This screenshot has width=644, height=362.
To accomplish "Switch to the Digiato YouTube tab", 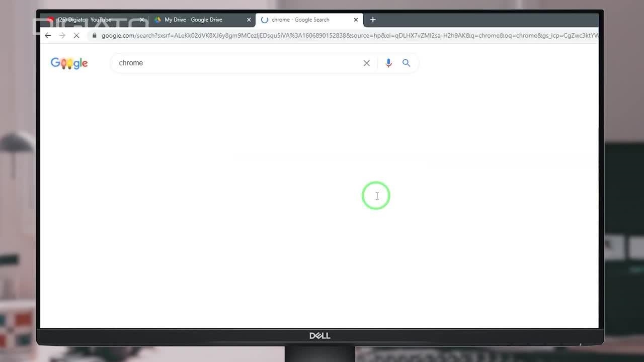I will coord(91,20).
